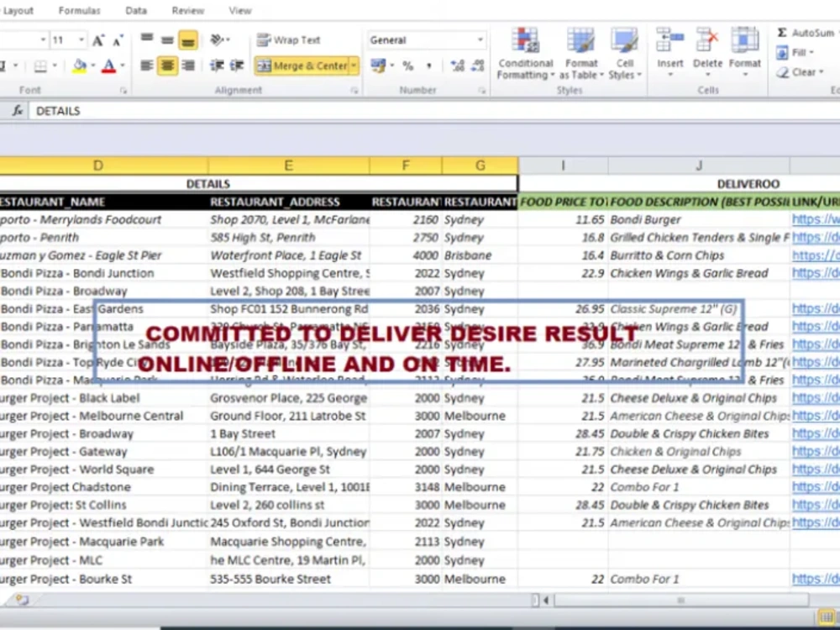Toggle Align Text Right
This screenshot has height=630, width=840.
click(x=188, y=66)
